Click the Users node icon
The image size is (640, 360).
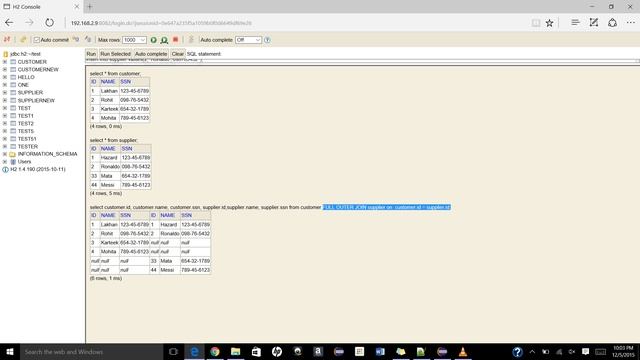pos(13,162)
